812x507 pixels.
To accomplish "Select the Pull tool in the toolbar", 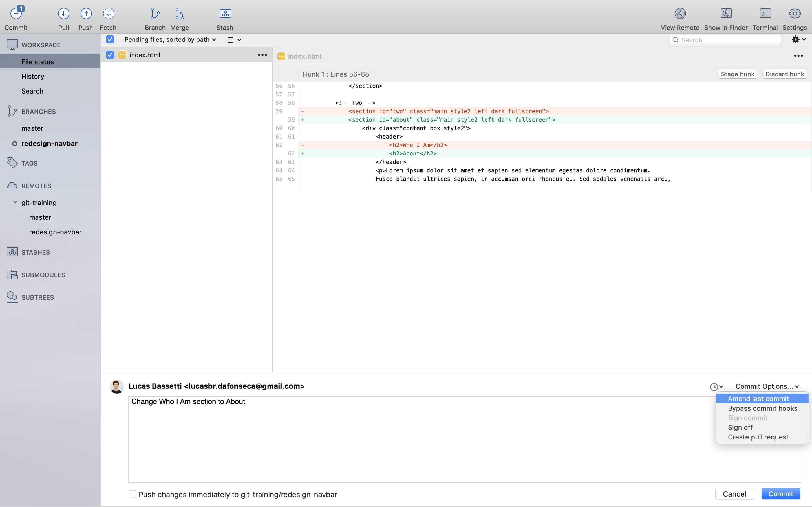I will tap(63, 17).
